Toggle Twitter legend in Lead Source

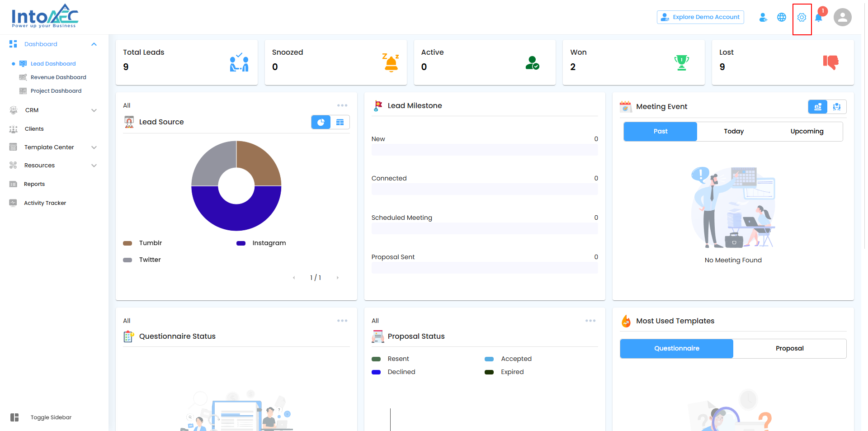point(142,260)
